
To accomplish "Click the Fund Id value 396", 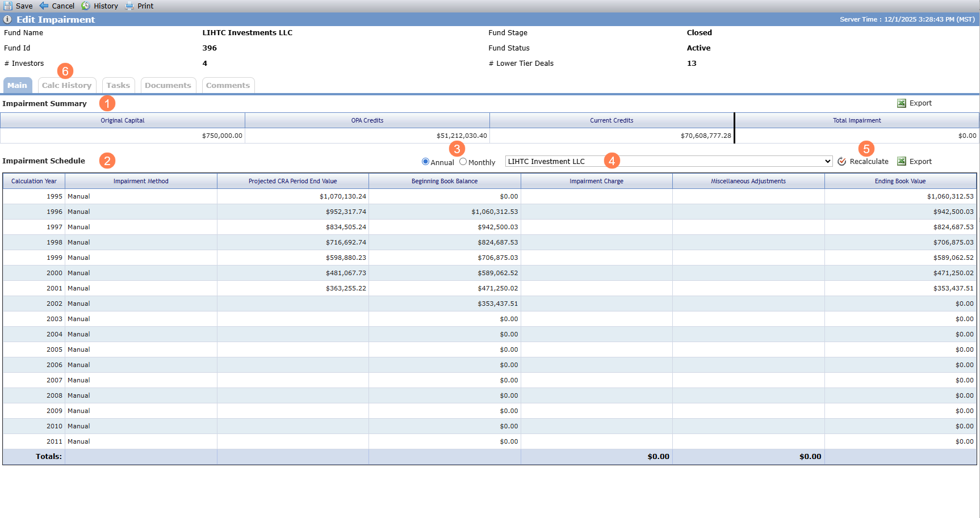I will [x=210, y=48].
